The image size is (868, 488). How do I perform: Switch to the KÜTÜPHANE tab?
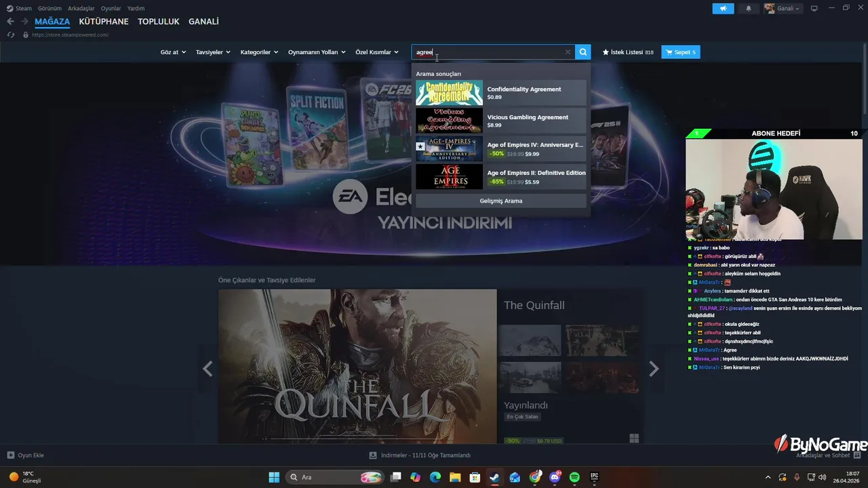[x=104, y=22]
